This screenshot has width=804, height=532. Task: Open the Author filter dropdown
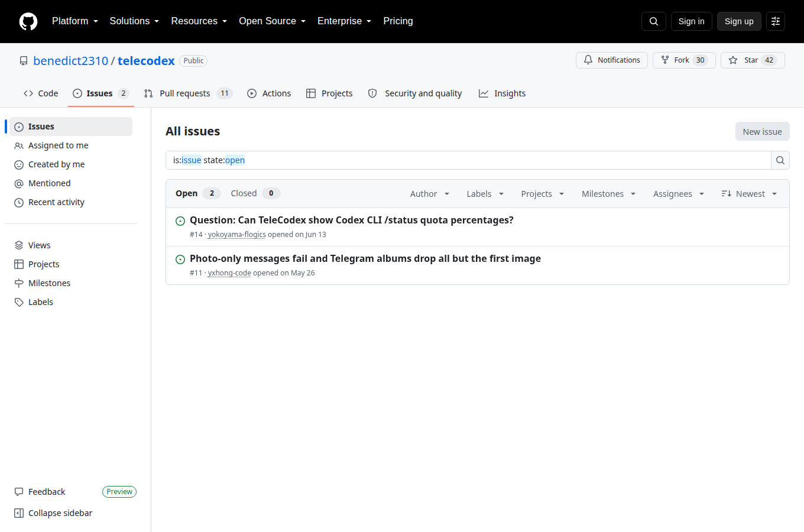point(430,194)
